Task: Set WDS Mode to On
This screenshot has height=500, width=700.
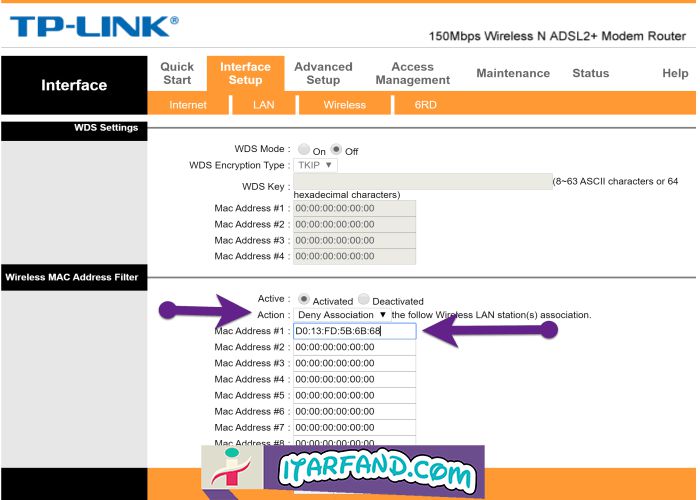Action: click(304, 150)
